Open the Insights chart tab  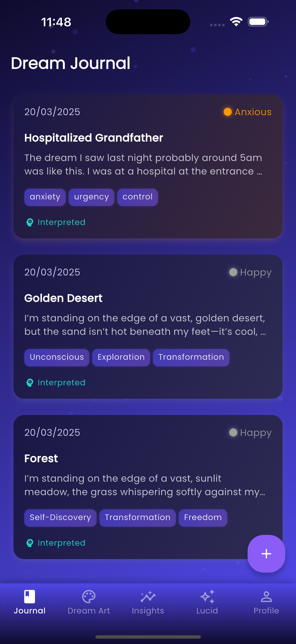(148, 597)
